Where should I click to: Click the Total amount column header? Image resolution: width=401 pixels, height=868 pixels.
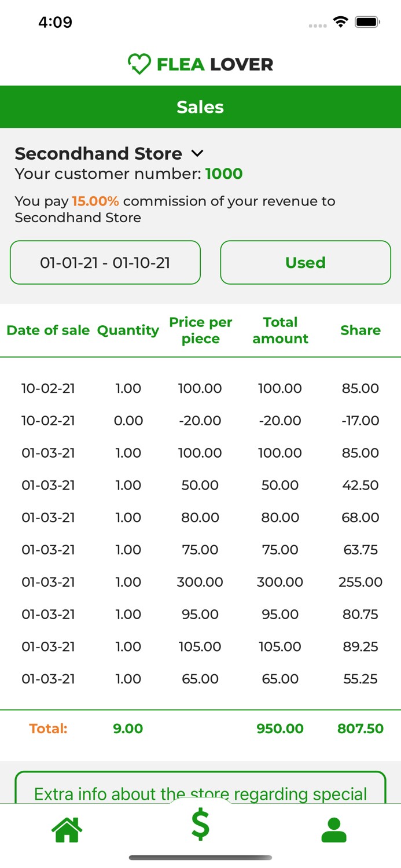(280, 330)
